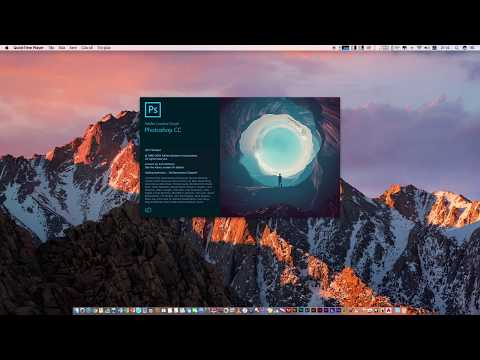Click the Photoshop CC title text
The width and height of the screenshot is (480, 360).
[x=163, y=130]
